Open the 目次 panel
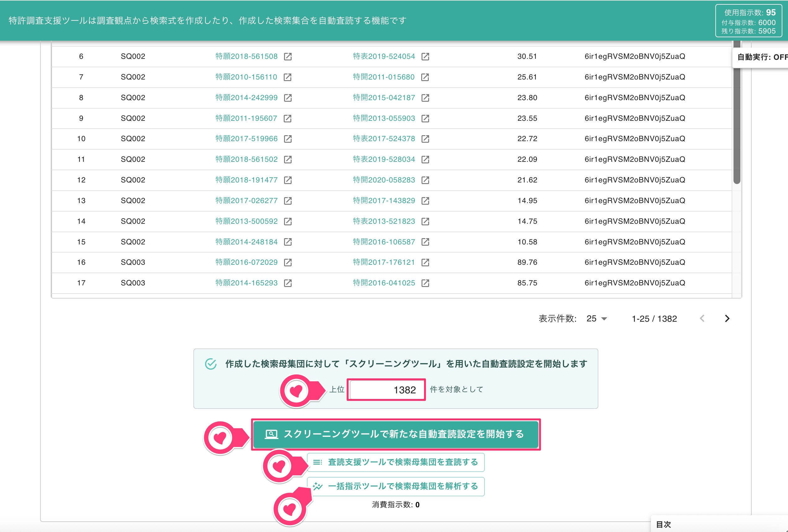This screenshot has height=532, width=788. point(719,524)
